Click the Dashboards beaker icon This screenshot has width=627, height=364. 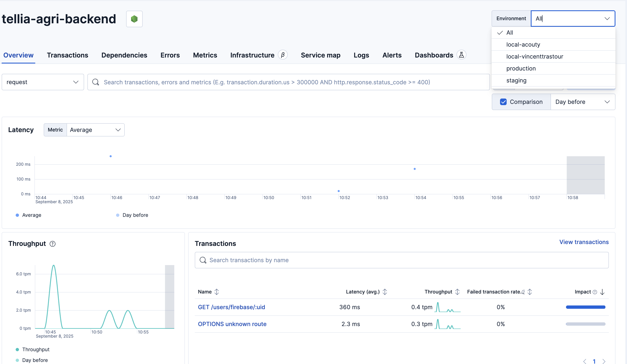(461, 55)
